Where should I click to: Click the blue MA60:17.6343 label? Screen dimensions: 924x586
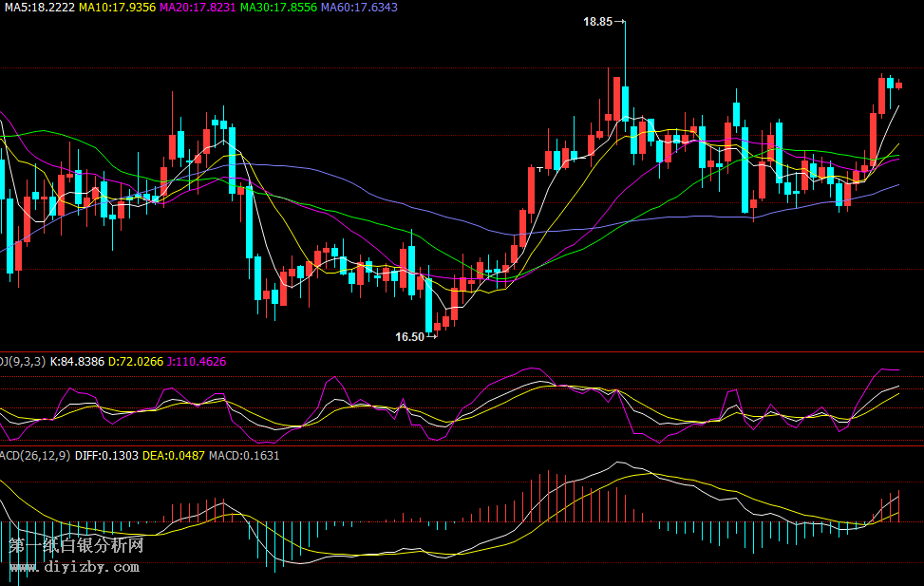359,7
